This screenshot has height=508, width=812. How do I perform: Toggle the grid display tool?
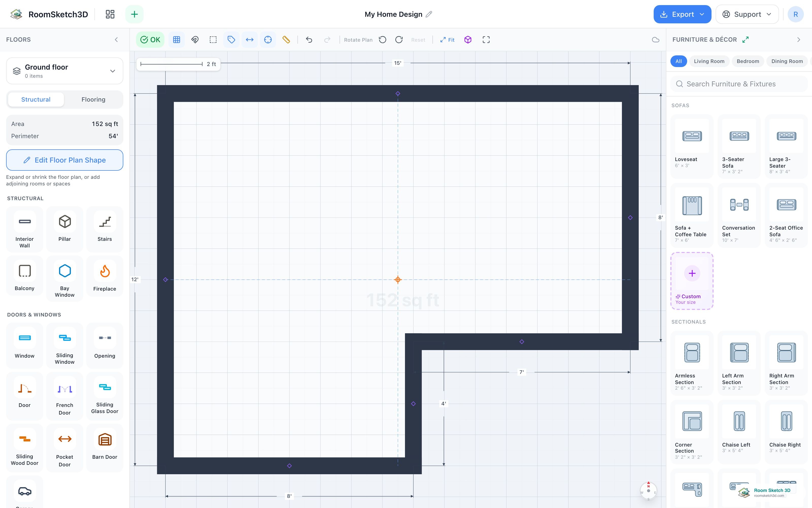177,40
